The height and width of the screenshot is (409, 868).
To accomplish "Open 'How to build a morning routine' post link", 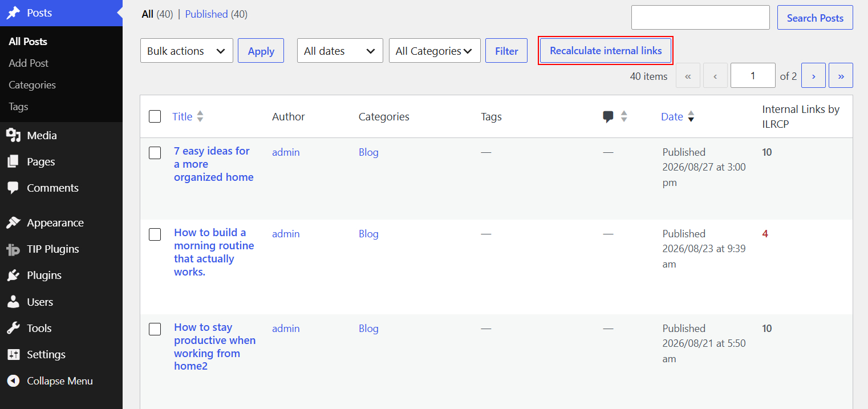I will (214, 252).
